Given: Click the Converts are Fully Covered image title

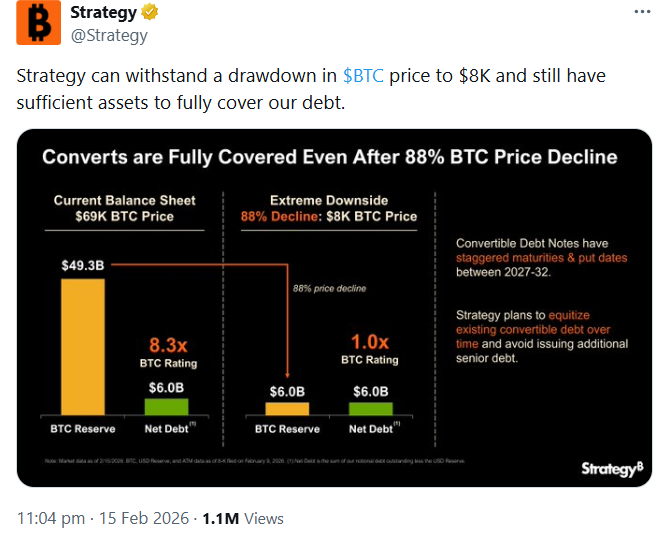Looking at the screenshot, I should (x=329, y=157).
